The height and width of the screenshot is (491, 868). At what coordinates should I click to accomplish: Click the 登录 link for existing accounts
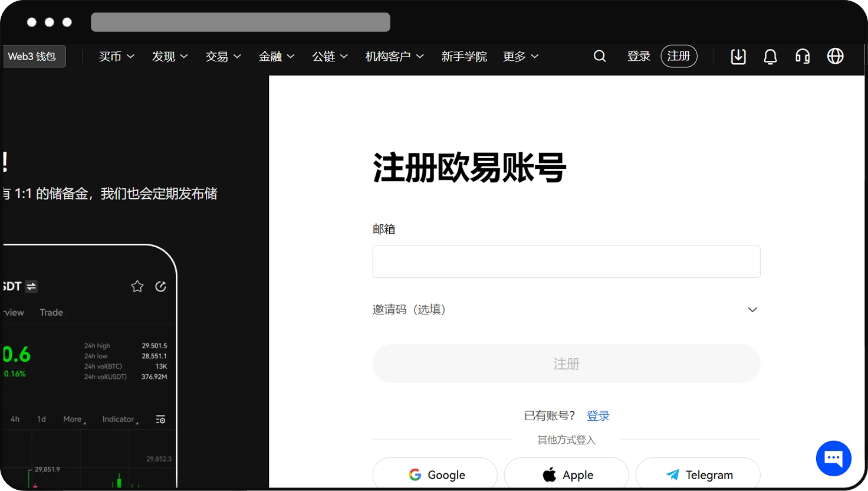tap(598, 415)
